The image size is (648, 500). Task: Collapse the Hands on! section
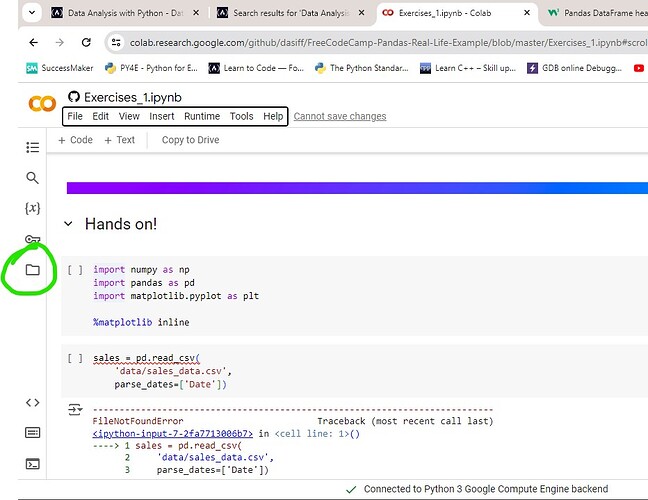(x=68, y=224)
